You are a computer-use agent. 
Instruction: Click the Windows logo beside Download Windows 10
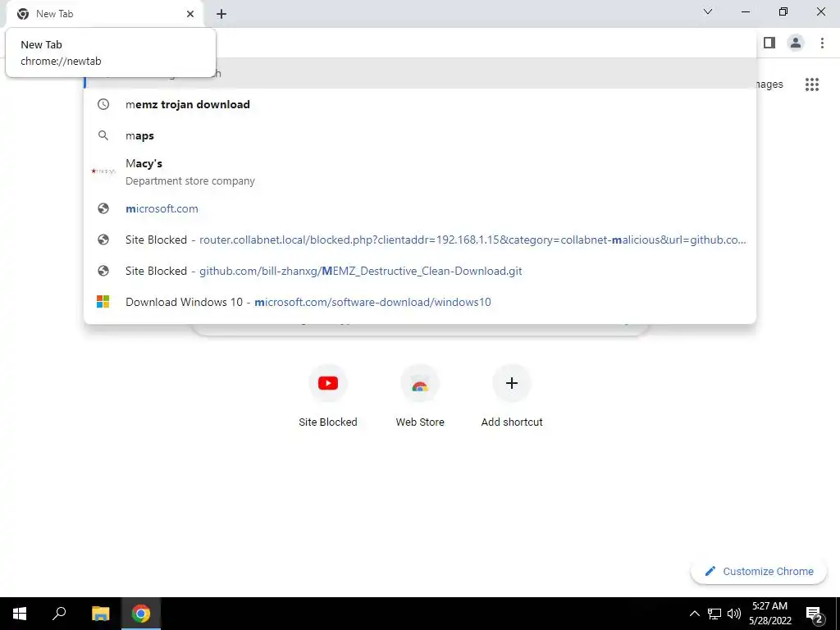point(103,302)
